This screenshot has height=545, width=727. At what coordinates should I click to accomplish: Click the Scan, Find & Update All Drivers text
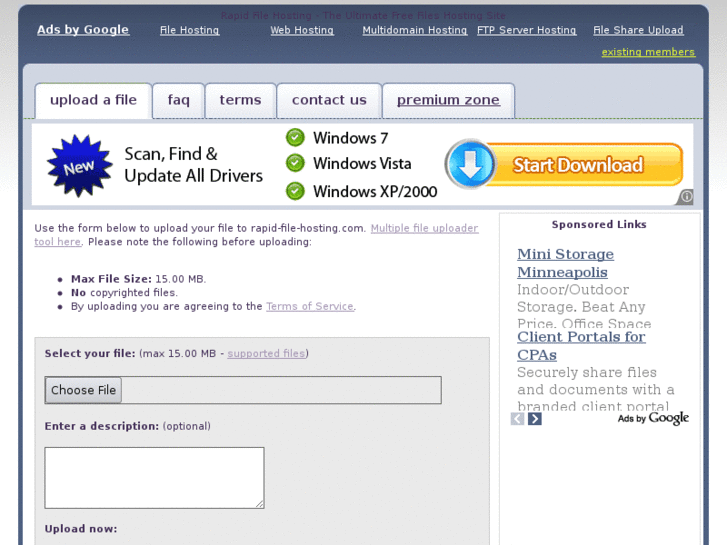click(x=193, y=165)
